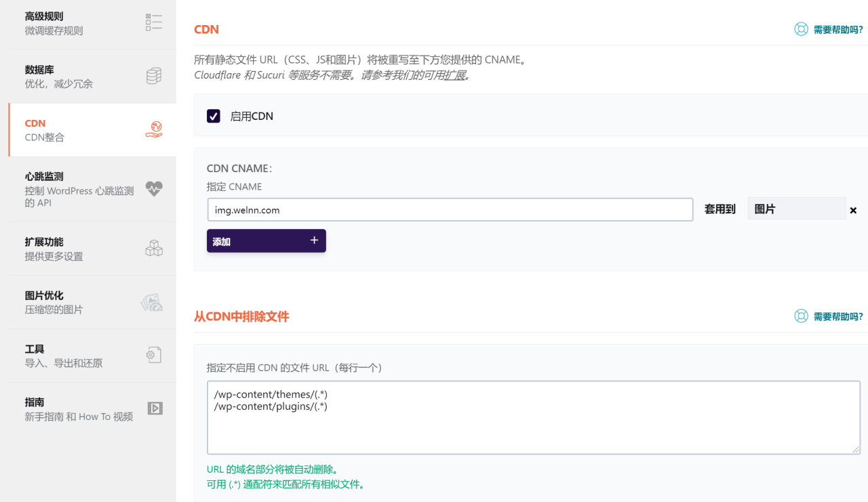
Task: Click the gear icon next to 工具
Action: [x=154, y=354]
